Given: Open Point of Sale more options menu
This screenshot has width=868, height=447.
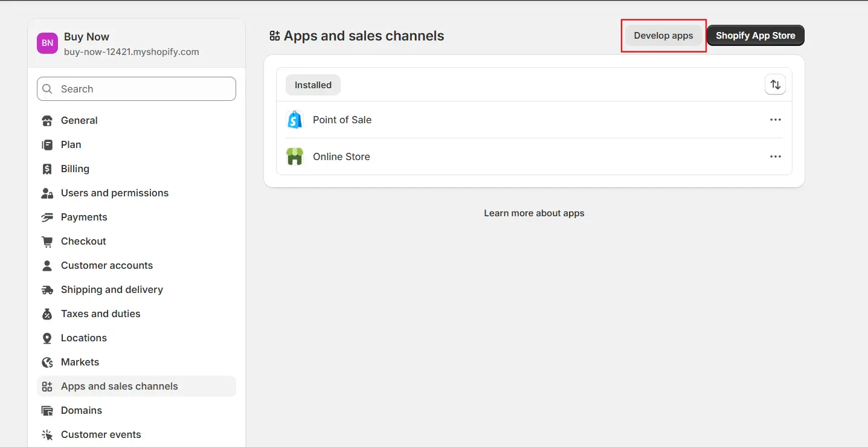Looking at the screenshot, I should [776, 120].
